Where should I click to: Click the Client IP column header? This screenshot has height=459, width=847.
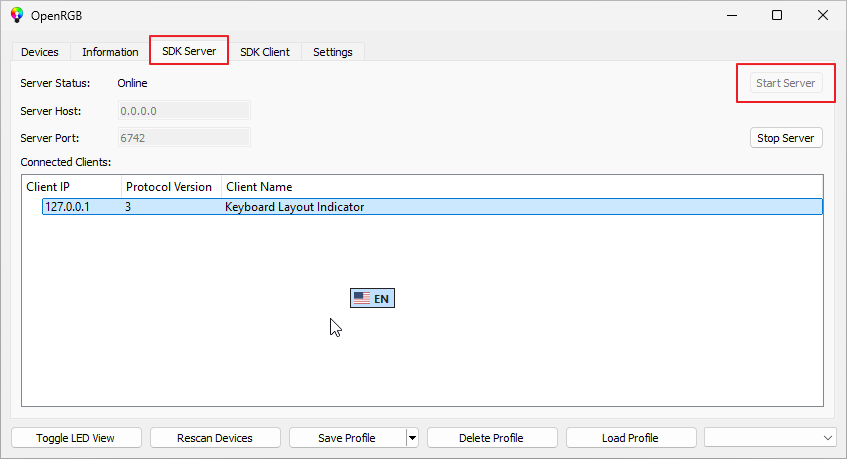click(x=72, y=187)
